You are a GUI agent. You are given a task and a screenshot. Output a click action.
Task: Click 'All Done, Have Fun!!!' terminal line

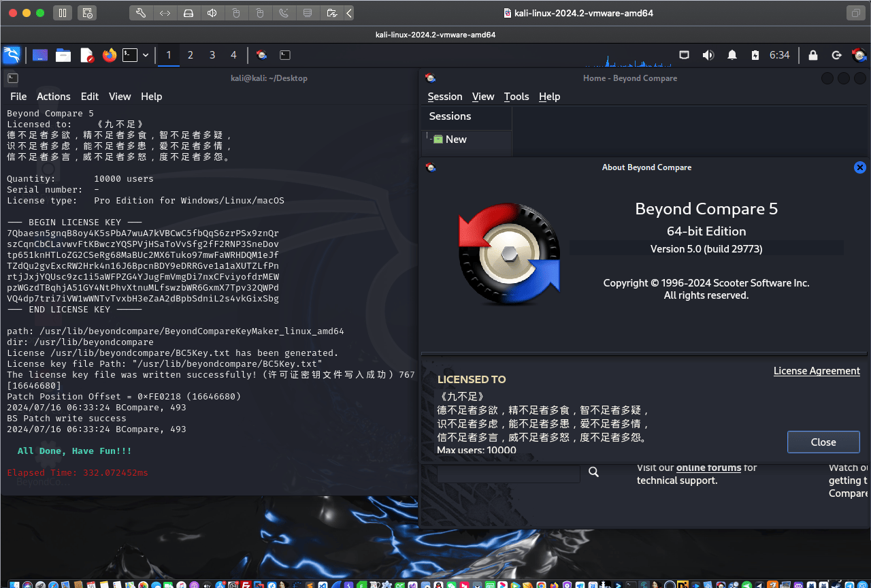point(75,451)
